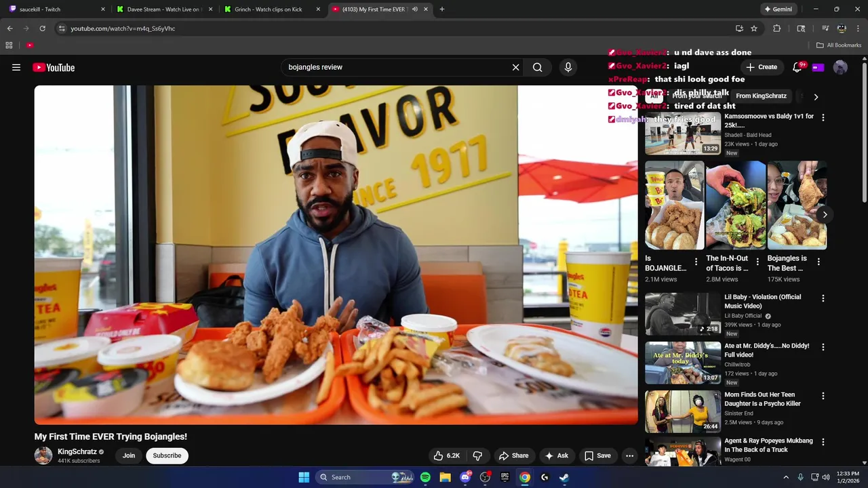Viewport: 868px width, 488px height.
Task: Select the From KingSchratz filter chip
Action: click(761, 96)
